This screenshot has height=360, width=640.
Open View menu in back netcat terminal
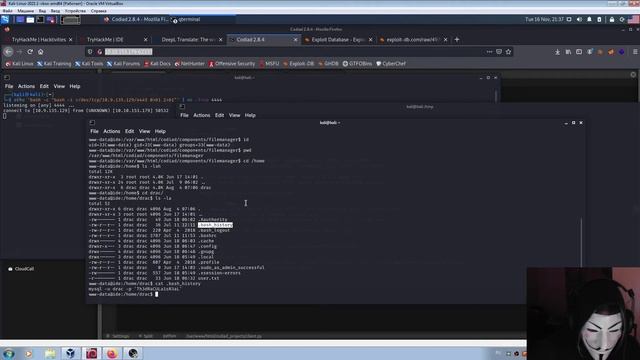[x=59, y=86]
